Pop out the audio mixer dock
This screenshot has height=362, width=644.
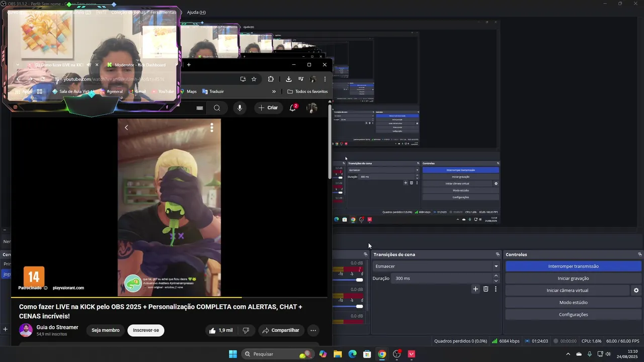366,254
